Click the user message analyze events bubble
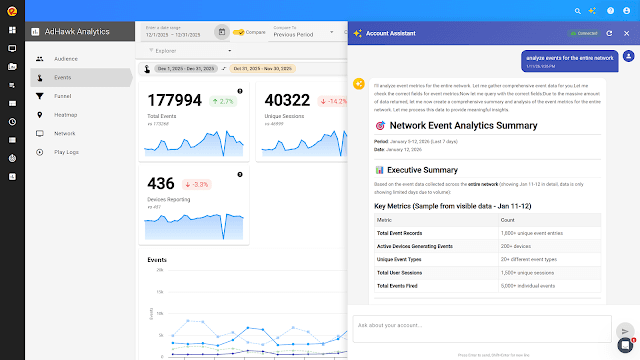Screen dimensions: 640x360 click(x=569, y=61)
